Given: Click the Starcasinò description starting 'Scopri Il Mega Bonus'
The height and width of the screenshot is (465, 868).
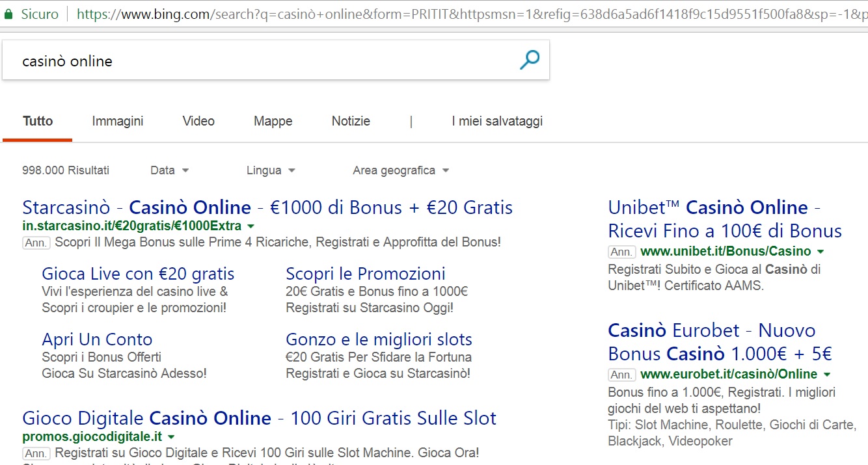Looking at the screenshot, I should 278,243.
